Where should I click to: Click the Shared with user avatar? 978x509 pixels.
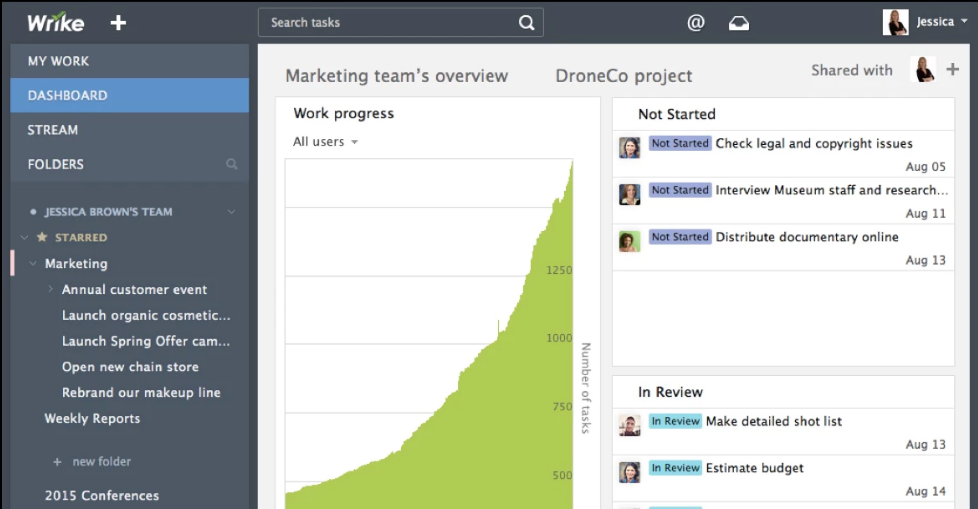923,69
